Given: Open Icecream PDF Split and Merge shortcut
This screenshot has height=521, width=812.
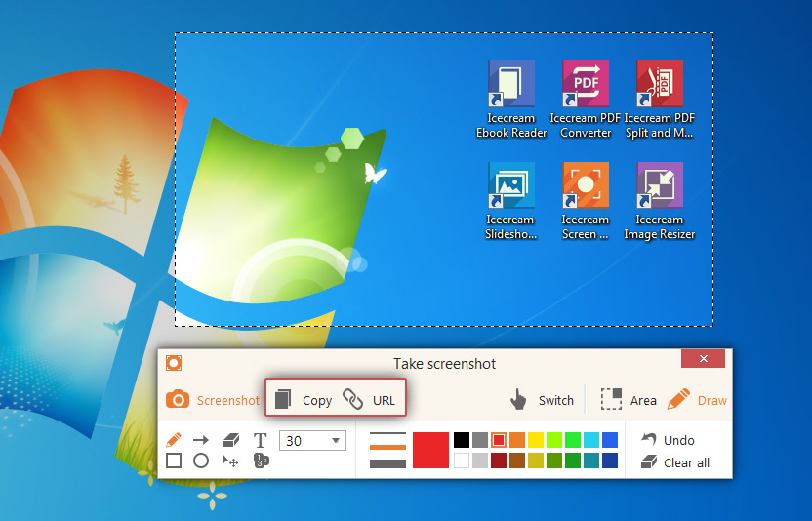Looking at the screenshot, I should click(x=659, y=100).
